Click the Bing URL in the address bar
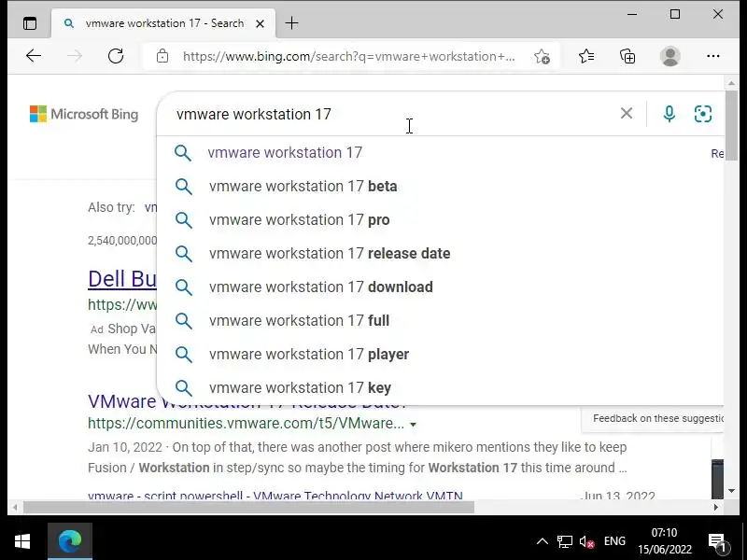 pyautogui.click(x=348, y=56)
